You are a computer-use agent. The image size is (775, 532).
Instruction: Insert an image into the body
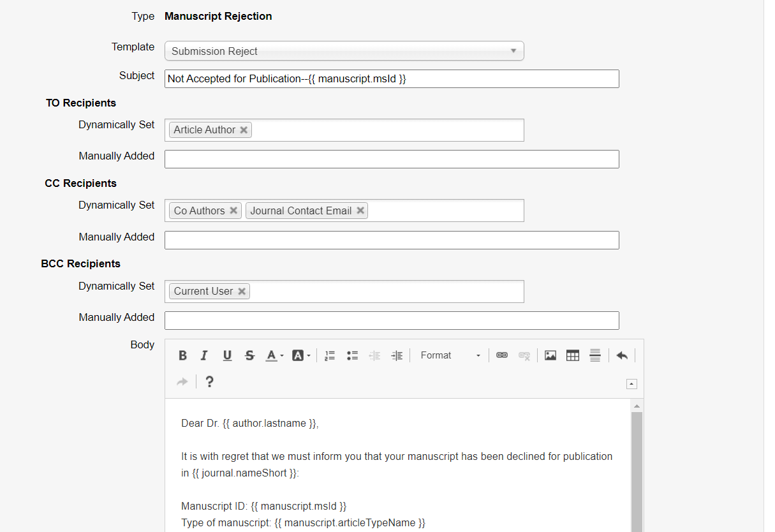[x=550, y=356]
